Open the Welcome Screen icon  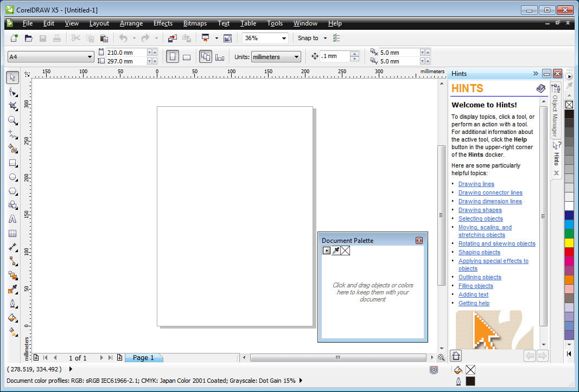coord(228,38)
